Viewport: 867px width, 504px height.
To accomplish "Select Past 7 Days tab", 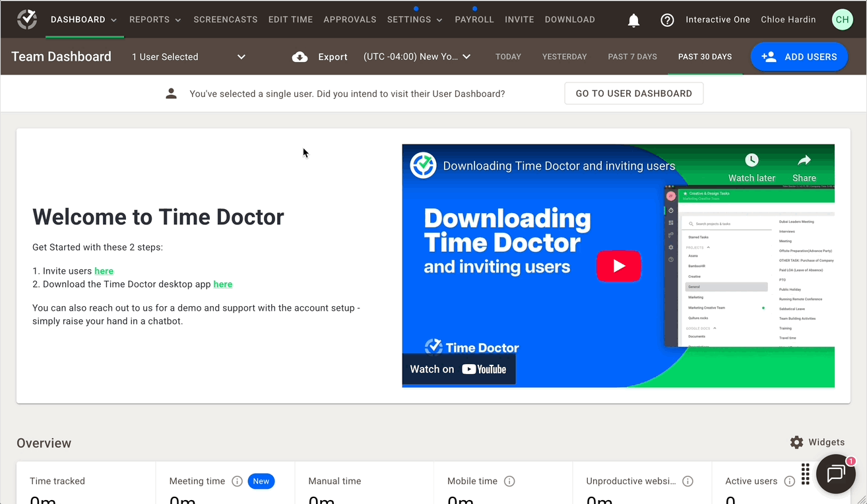I will [632, 57].
